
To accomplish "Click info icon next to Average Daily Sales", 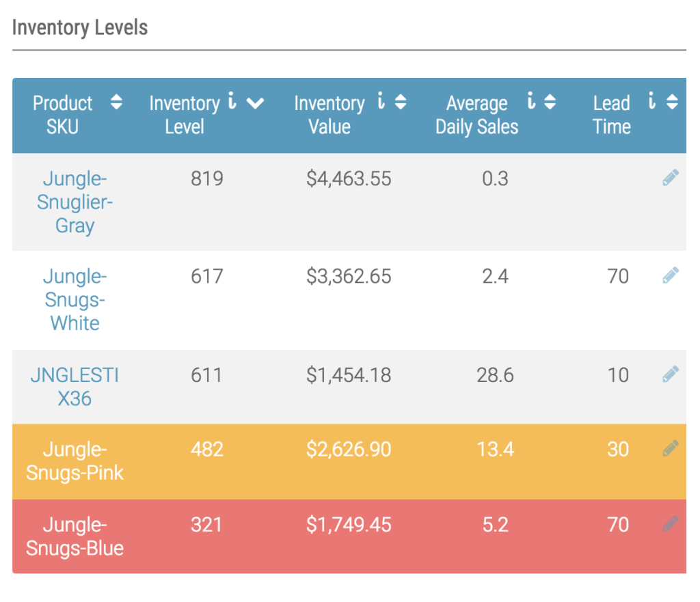I will point(531,102).
